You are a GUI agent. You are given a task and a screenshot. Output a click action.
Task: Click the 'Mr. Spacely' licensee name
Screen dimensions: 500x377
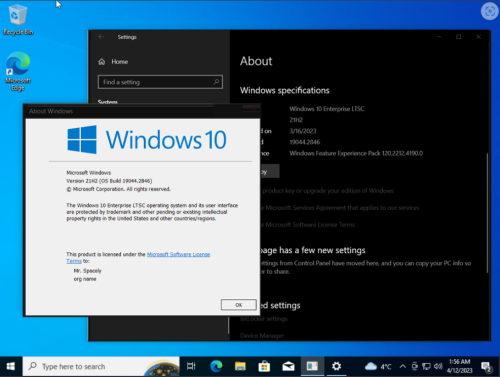87,271
